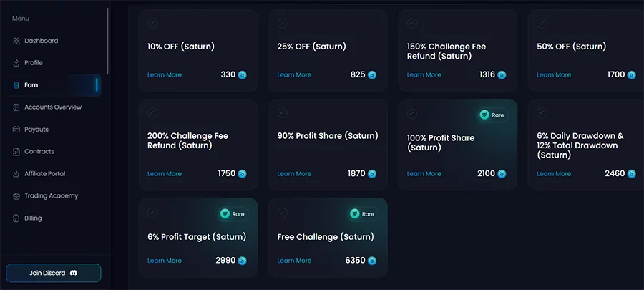Click the Trading Academy icon
The width and height of the screenshot is (644, 290).
point(16,196)
